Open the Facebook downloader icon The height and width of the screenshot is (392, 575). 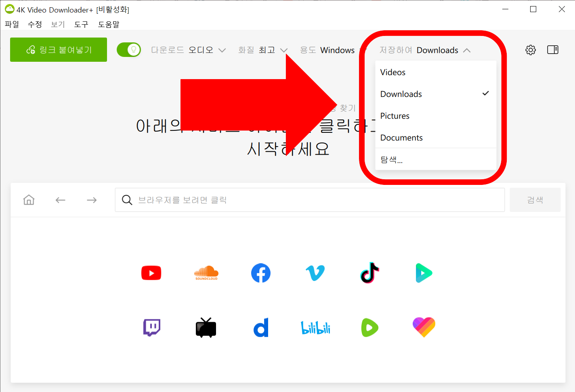pyautogui.click(x=260, y=273)
